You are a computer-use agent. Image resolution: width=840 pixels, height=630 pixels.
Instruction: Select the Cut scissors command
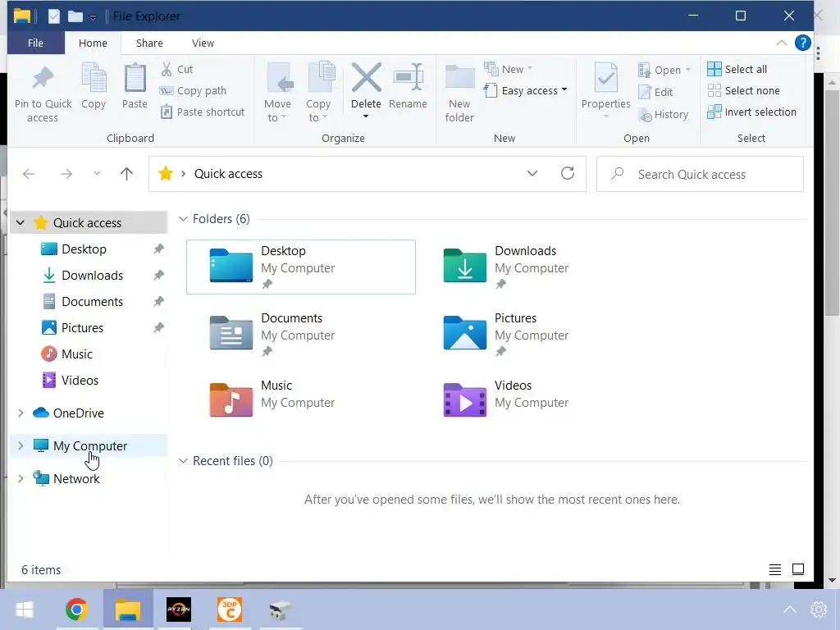tap(177, 69)
